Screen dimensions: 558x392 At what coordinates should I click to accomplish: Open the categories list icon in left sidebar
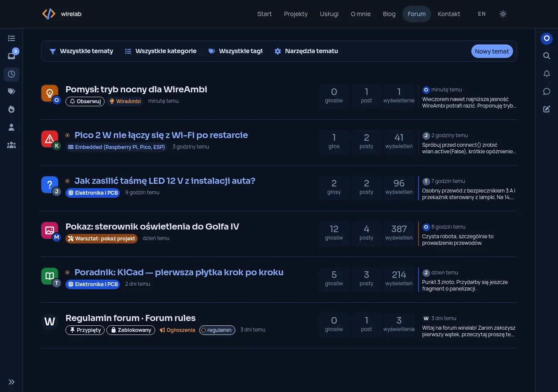coord(11,38)
